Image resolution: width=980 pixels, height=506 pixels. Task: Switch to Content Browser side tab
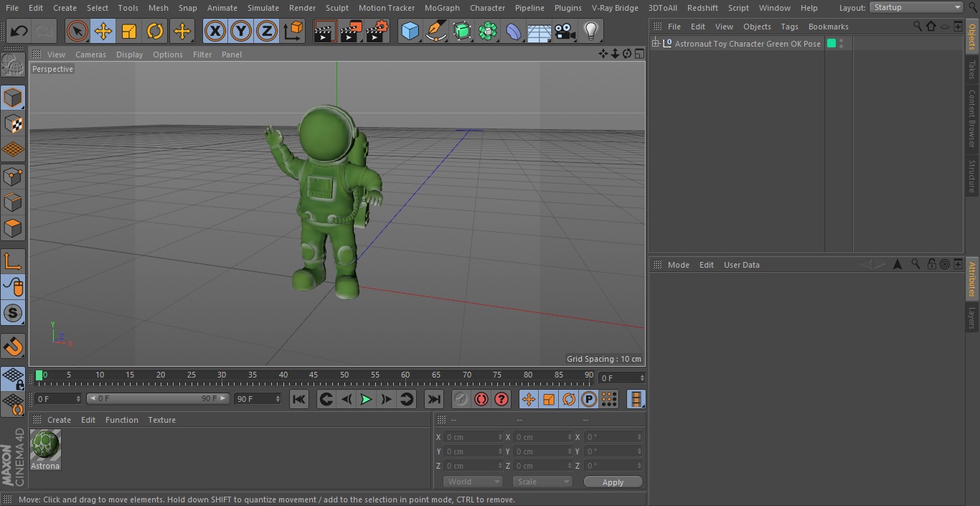click(972, 118)
